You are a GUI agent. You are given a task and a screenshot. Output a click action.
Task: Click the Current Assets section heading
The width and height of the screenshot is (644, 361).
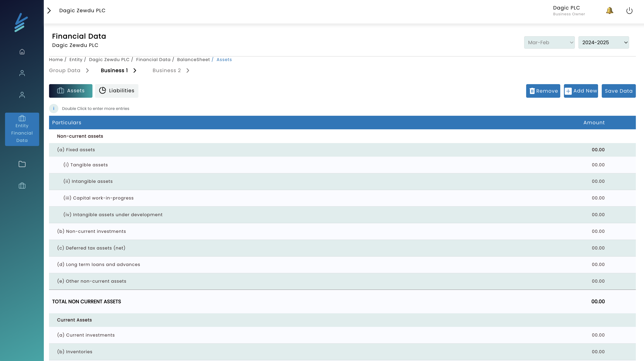click(x=74, y=320)
